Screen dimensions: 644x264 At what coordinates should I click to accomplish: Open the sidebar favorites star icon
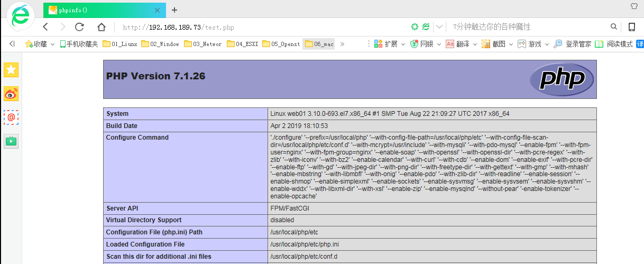(x=11, y=69)
